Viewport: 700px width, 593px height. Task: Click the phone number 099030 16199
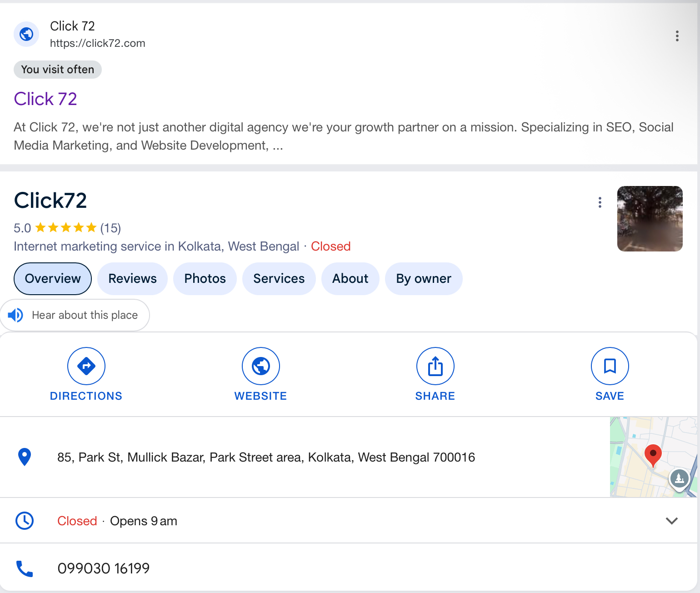[104, 568]
